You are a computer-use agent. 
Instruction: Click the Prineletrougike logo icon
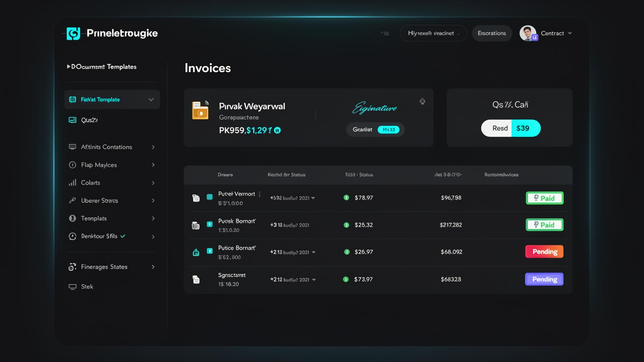click(x=73, y=34)
